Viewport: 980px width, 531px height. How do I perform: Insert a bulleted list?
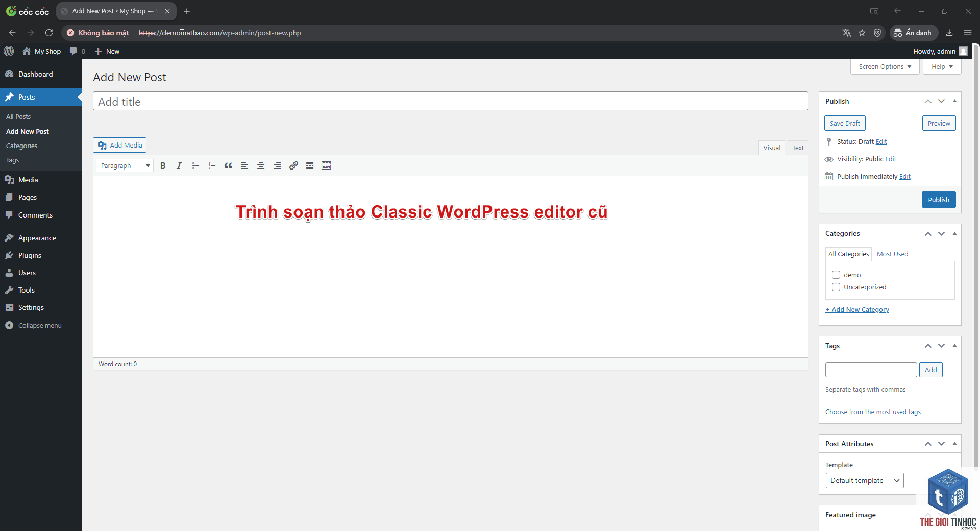pos(195,165)
